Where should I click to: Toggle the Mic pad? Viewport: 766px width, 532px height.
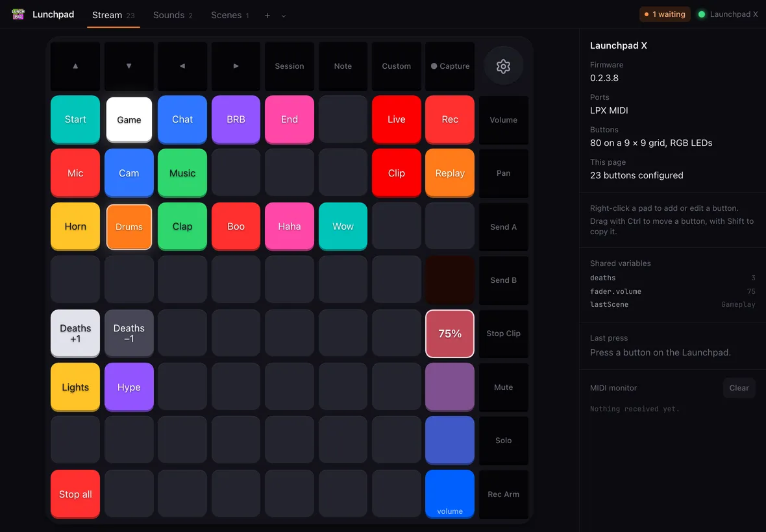point(75,173)
